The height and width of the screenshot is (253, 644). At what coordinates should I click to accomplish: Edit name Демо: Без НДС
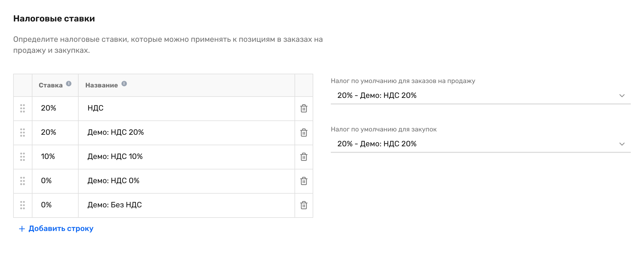(187, 205)
